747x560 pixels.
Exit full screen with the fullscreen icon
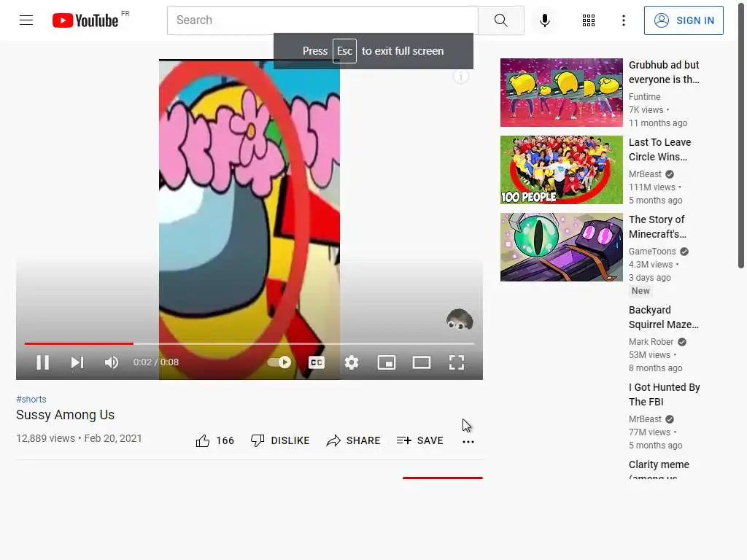457,362
